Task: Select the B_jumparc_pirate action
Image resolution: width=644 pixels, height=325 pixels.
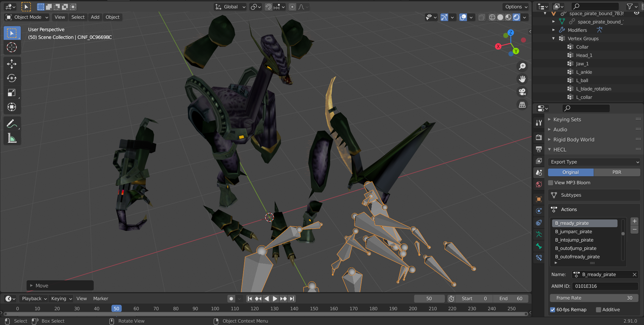Action: click(585, 232)
